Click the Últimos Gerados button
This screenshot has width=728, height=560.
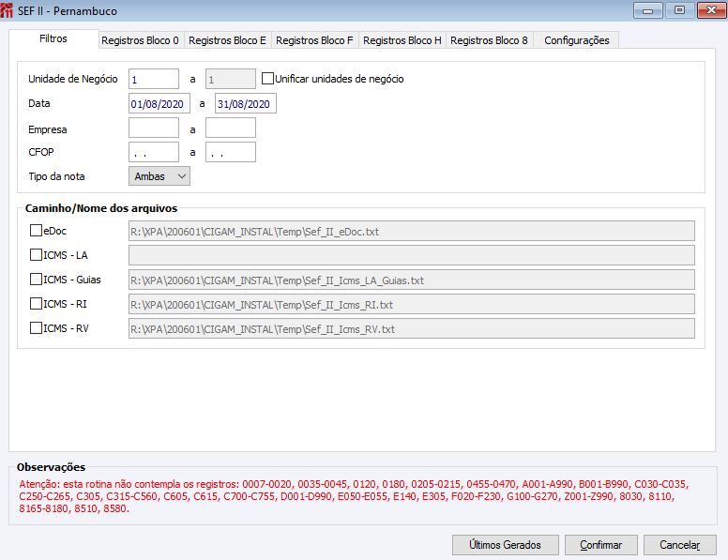pos(505,545)
